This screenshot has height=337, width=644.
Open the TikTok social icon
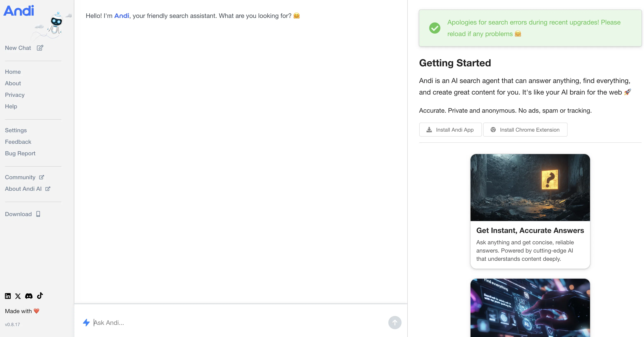pos(40,296)
